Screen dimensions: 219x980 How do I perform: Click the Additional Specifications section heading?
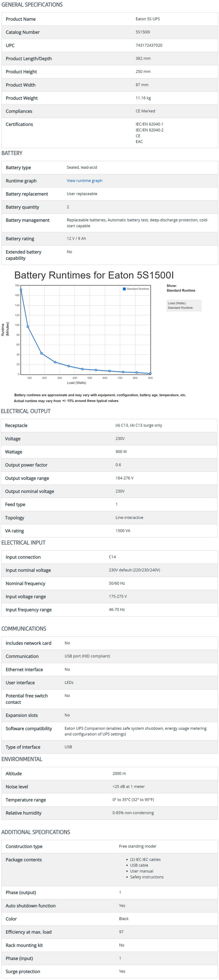click(x=36, y=832)
